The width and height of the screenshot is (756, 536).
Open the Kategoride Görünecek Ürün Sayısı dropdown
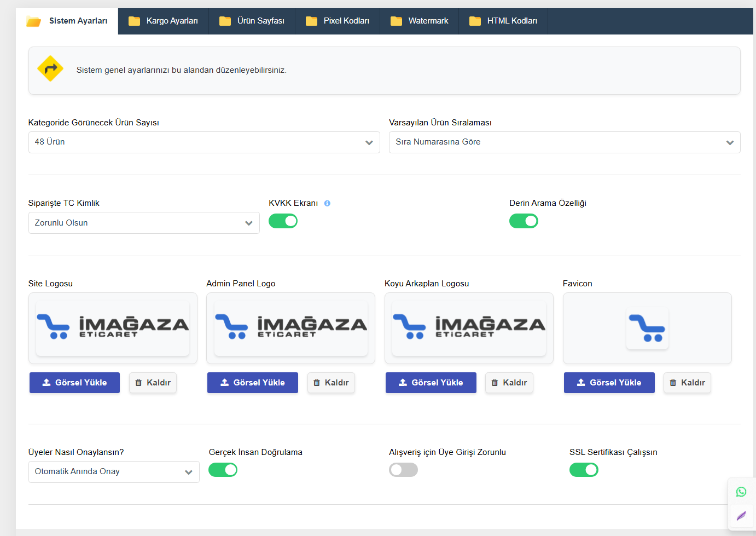pos(203,142)
